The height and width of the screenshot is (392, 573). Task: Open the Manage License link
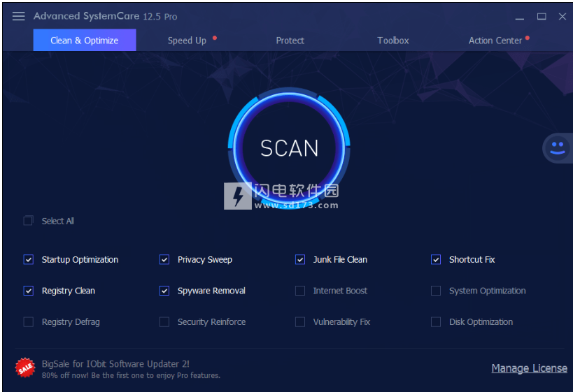529,368
